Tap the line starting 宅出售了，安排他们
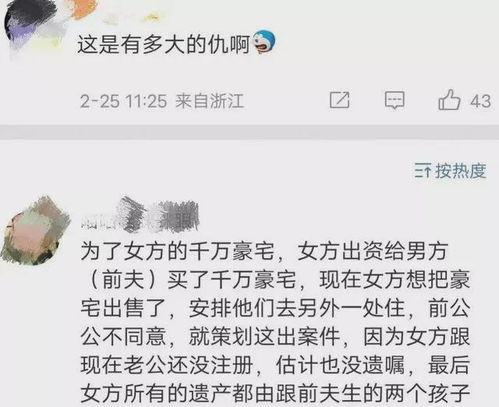499x407 pixels. click(275, 308)
